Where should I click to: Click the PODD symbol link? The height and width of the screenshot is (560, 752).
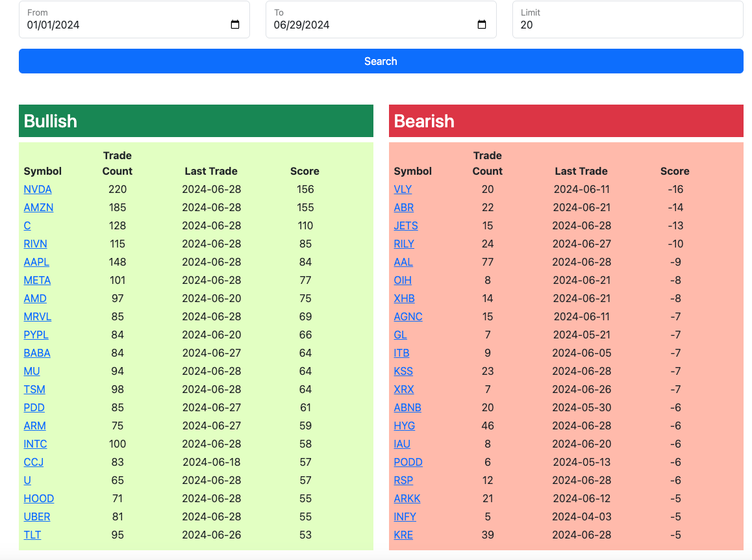pyautogui.click(x=408, y=462)
